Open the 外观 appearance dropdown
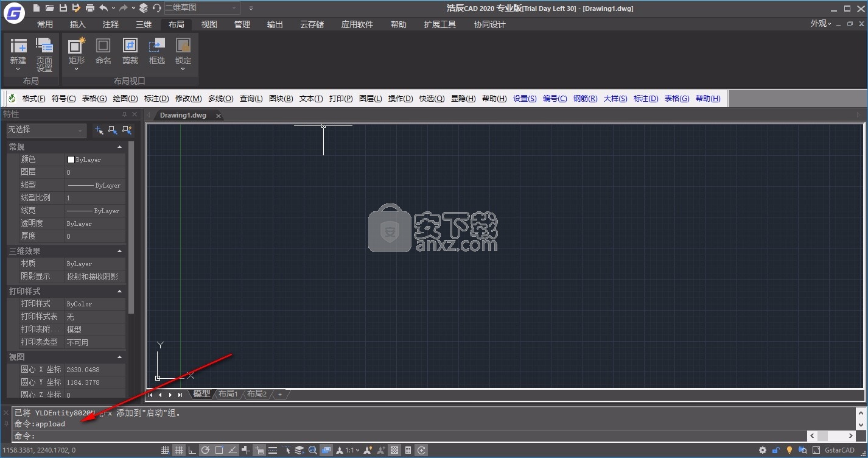This screenshot has width=868, height=458. click(x=821, y=23)
